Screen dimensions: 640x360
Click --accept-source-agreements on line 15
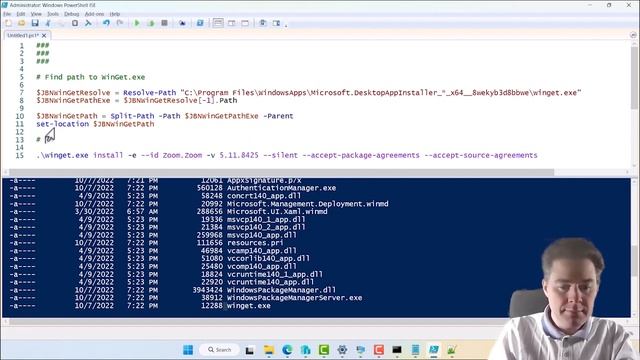tap(481, 156)
